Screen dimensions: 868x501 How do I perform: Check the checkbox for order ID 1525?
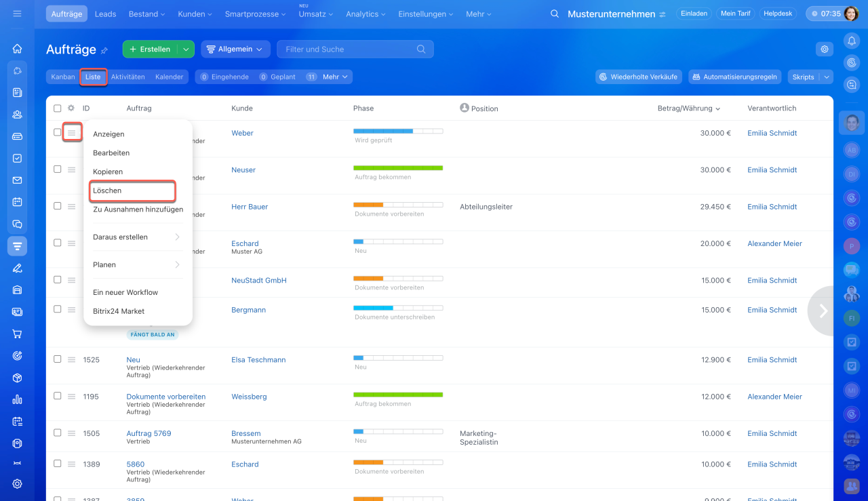coord(58,359)
